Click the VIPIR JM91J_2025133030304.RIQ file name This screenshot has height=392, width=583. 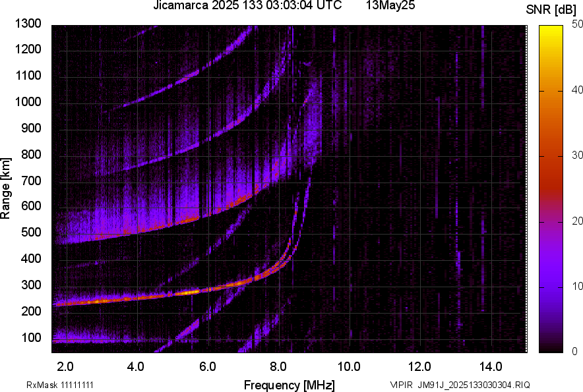click(x=460, y=385)
